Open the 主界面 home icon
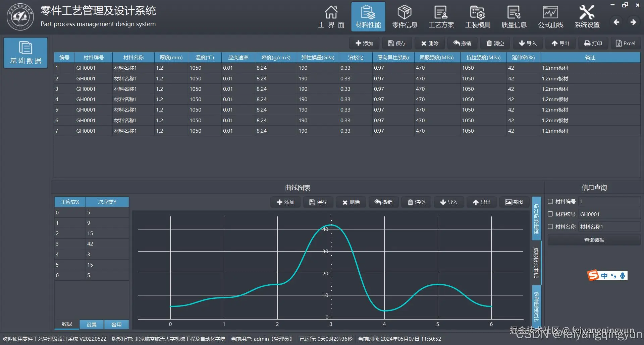The width and height of the screenshot is (644, 345). pyautogui.click(x=331, y=17)
